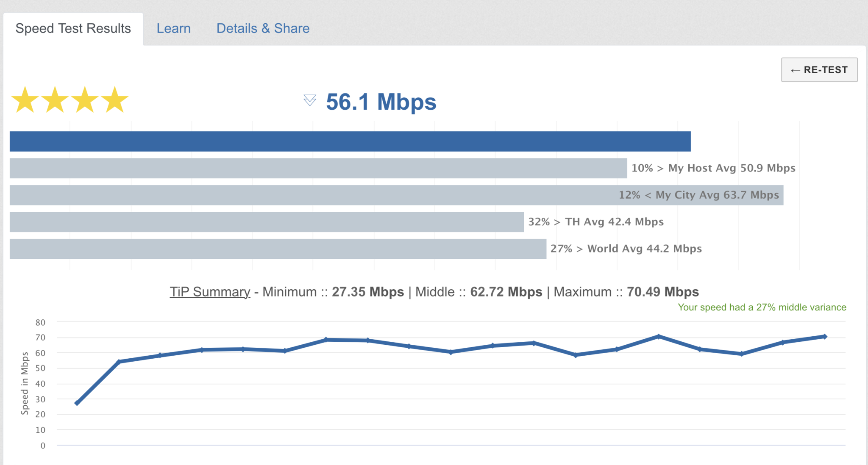Click the TH Avg 42.4 Mbps bar
The width and height of the screenshot is (868, 465).
(267, 222)
